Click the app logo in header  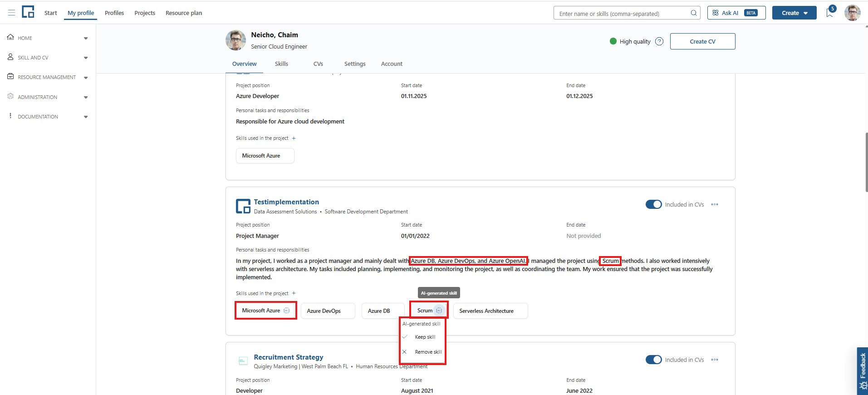(x=28, y=12)
